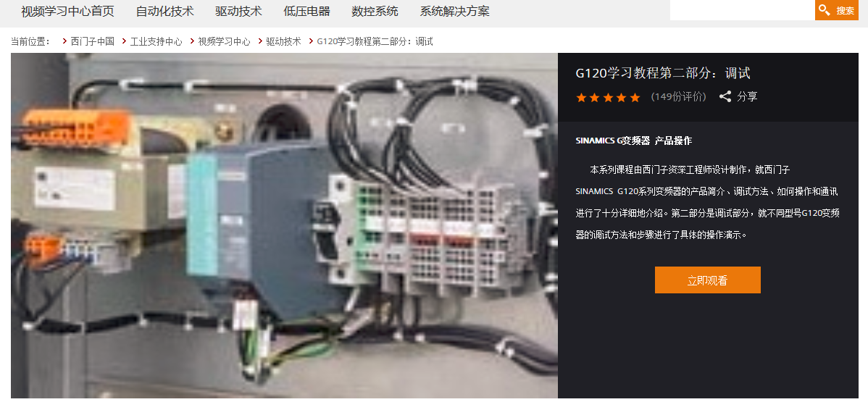Open the 低压电器 navigation item
This screenshot has width=868, height=402.
[306, 11]
